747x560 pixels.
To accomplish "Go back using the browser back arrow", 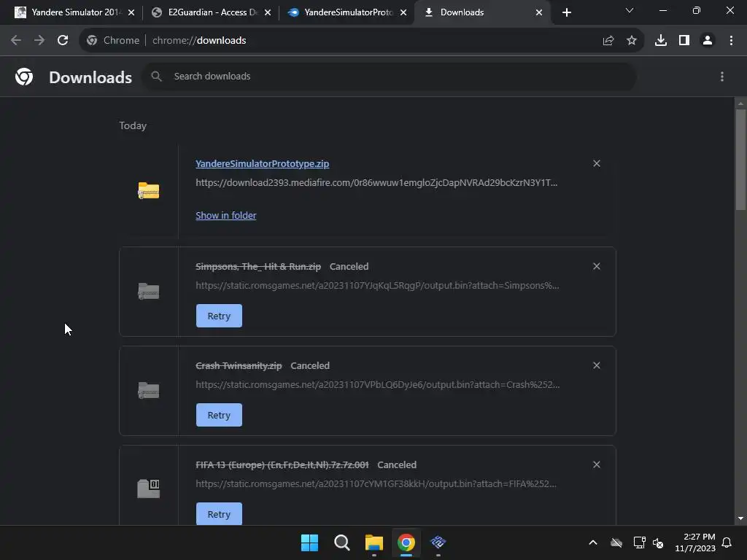I will pos(16,41).
